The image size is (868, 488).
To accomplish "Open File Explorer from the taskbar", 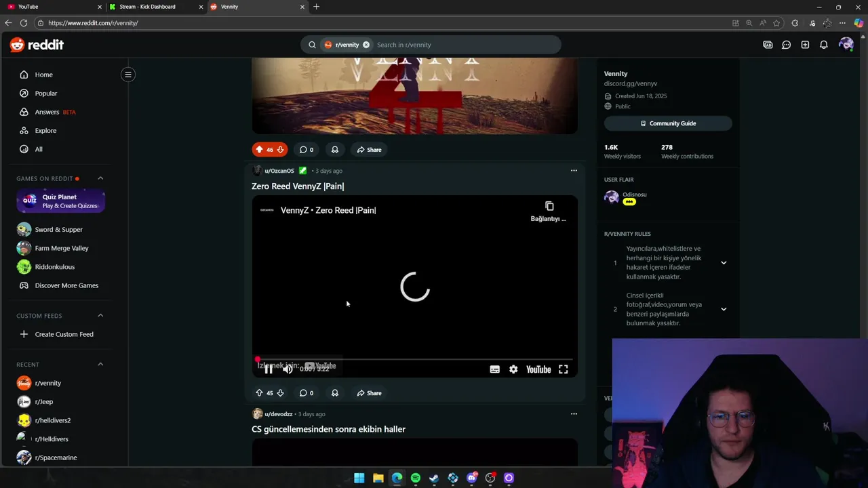I will coord(378,478).
